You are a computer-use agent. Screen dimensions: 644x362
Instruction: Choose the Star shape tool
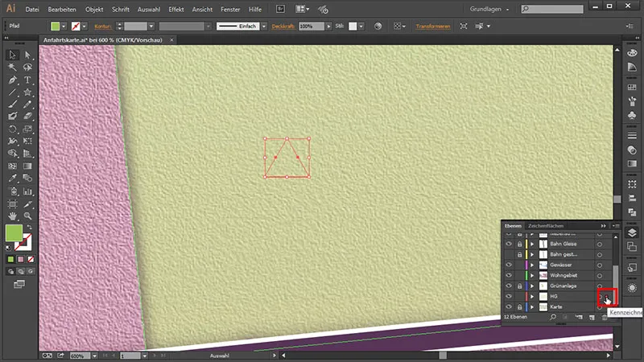point(27,93)
